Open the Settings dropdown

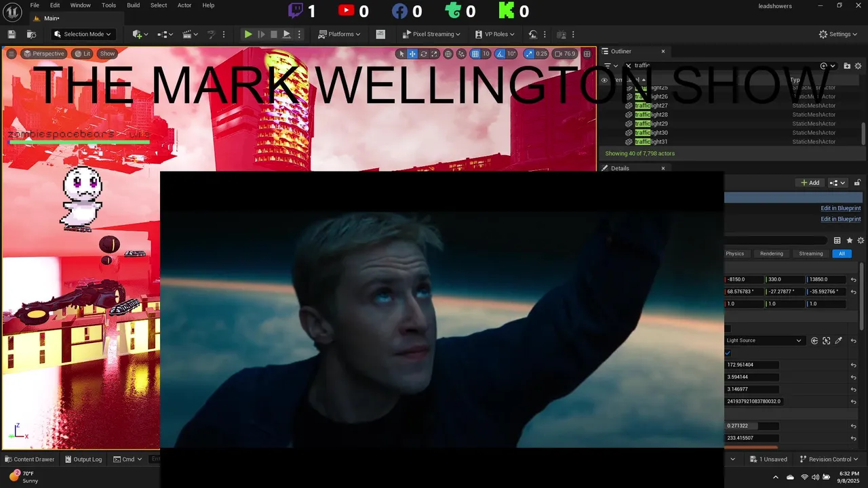(838, 34)
